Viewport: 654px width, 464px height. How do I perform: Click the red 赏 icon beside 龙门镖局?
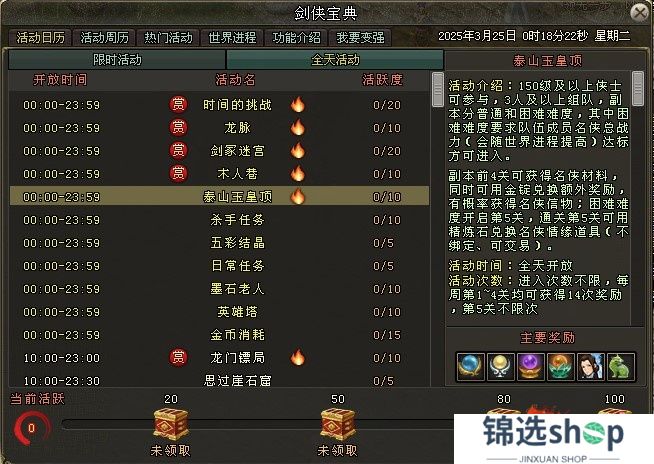(x=179, y=358)
